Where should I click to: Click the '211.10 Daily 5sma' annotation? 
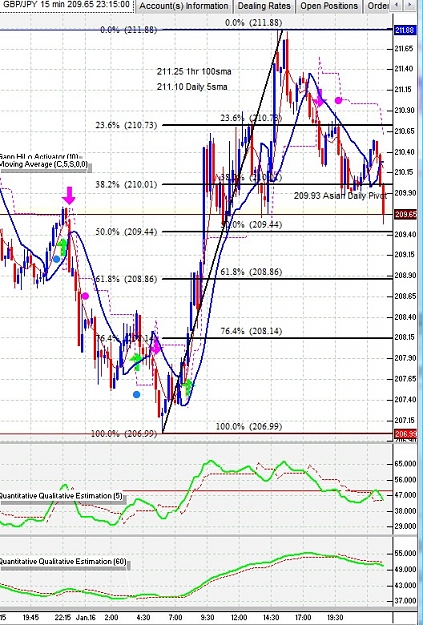(192, 87)
